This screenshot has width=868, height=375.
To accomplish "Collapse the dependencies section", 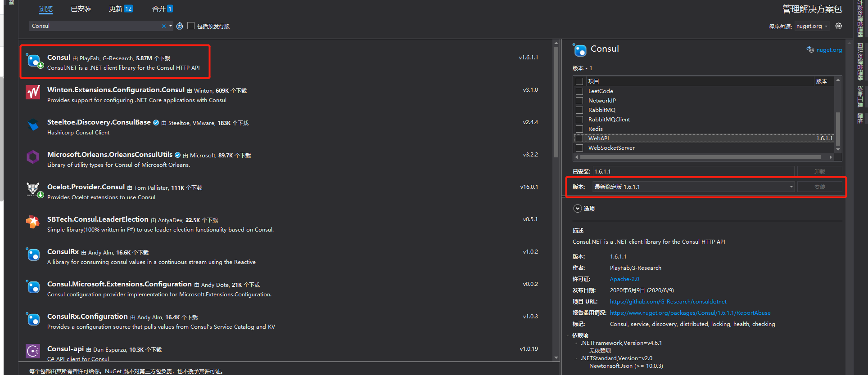I will pyautogui.click(x=568, y=335).
